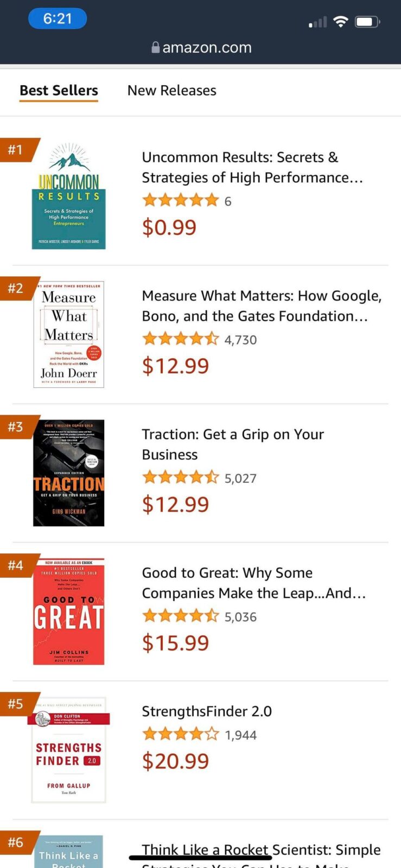View the star rating for Uncommon Results

tap(180, 201)
